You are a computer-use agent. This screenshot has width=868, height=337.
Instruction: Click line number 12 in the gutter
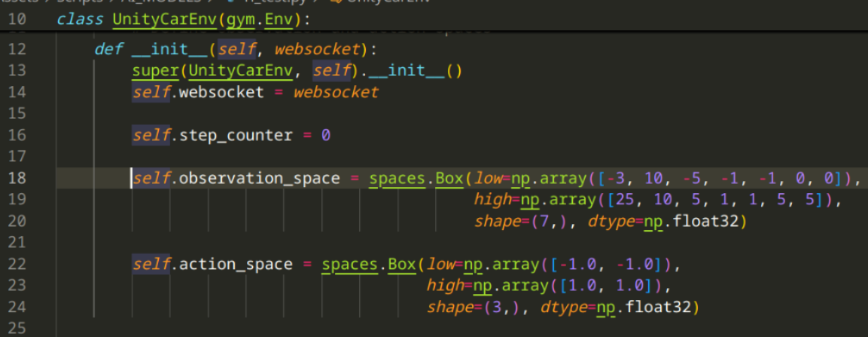[17, 49]
